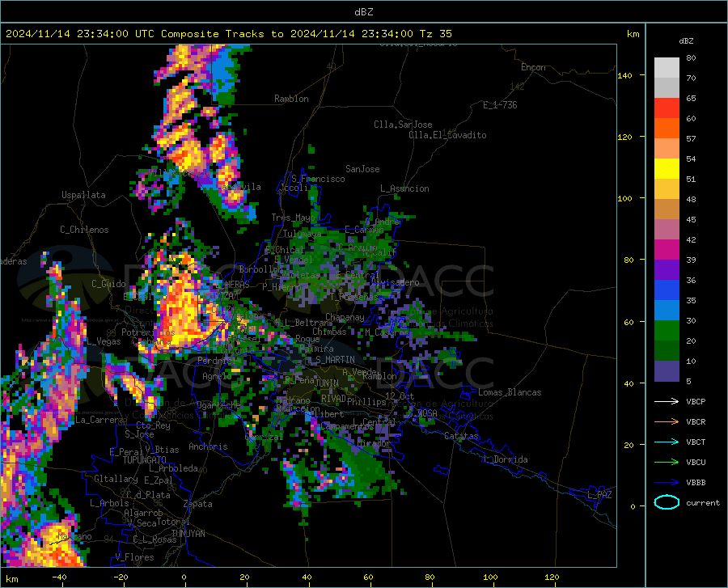Viewport: 728px width, 588px height.
Task: Click the white VBCP arrow in legend
Action: (667, 401)
